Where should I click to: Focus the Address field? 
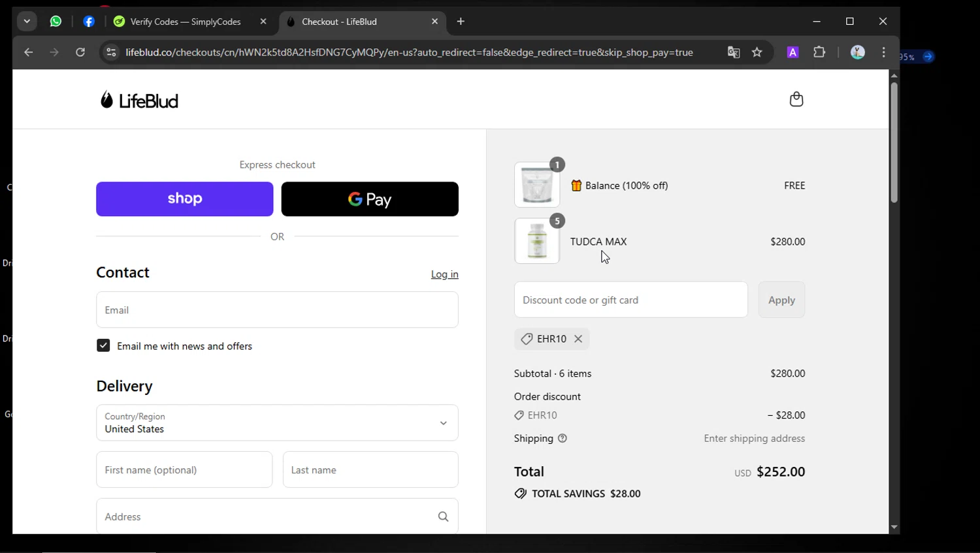click(x=277, y=516)
